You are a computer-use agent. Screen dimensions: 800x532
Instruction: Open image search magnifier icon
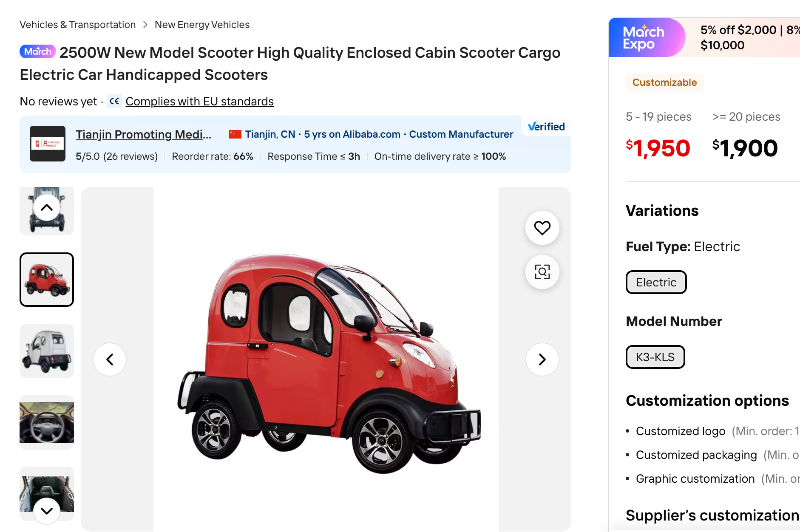tap(542, 272)
